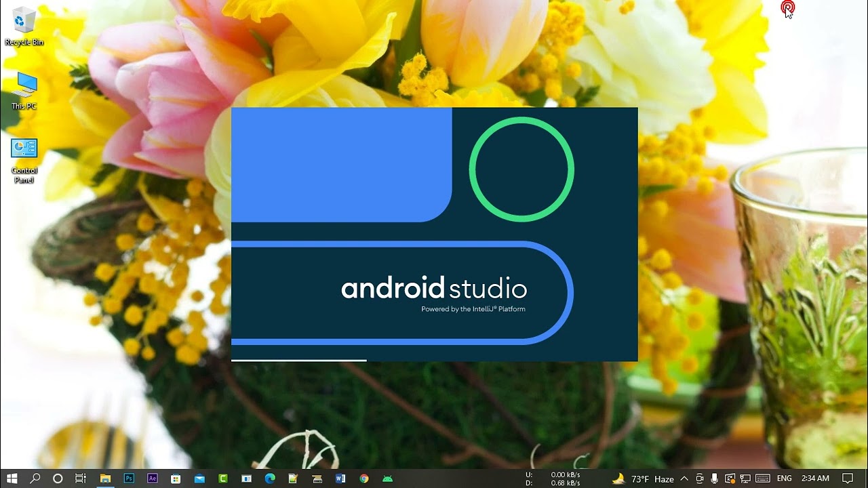Open File Explorer from the taskbar
This screenshot has height=488, width=868.
pos(105,479)
